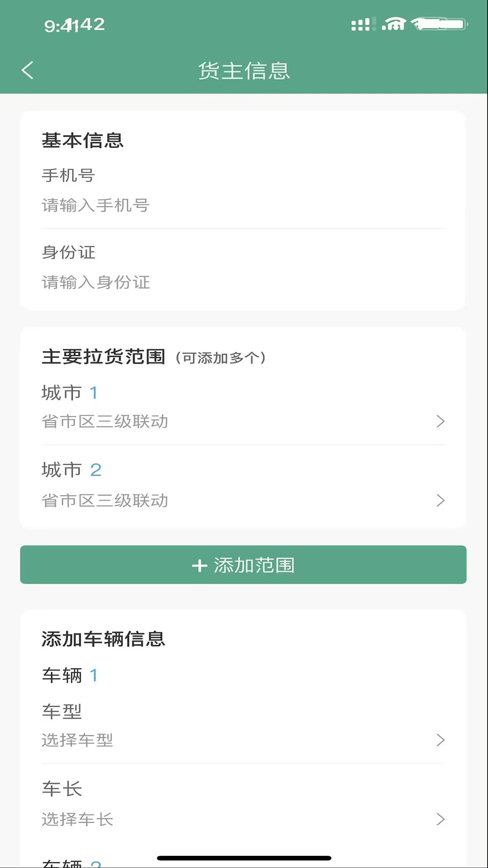Tap the Wi-Fi status icon

(x=394, y=24)
